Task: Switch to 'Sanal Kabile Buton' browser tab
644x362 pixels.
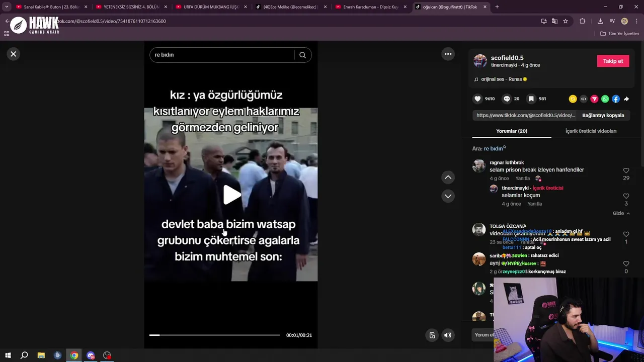Action: pos(51,7)
